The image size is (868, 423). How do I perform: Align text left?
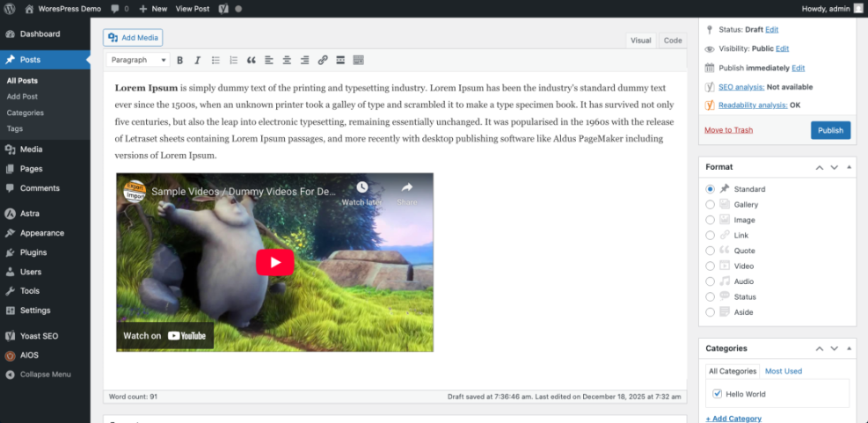tap(269, 61)
